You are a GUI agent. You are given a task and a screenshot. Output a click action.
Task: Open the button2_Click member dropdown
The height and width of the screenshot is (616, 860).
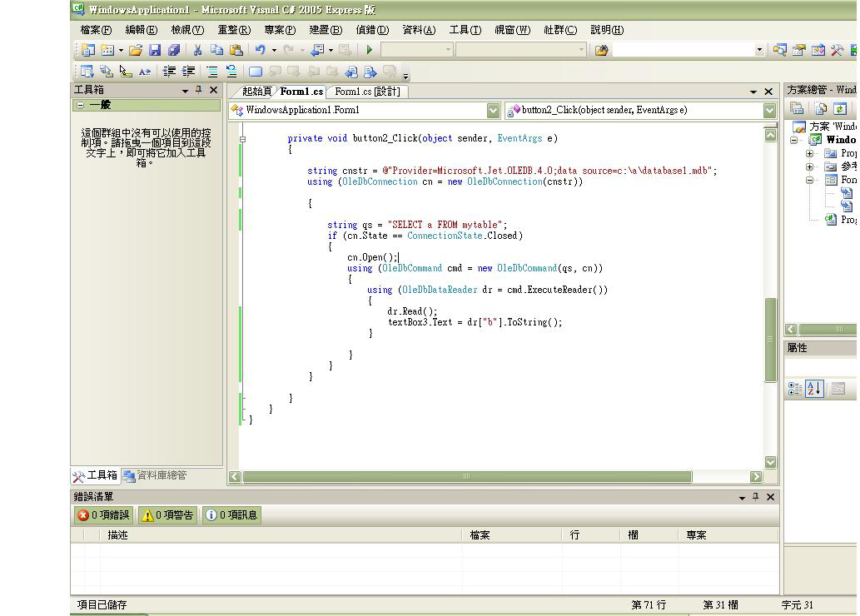[x=769, y=110]
